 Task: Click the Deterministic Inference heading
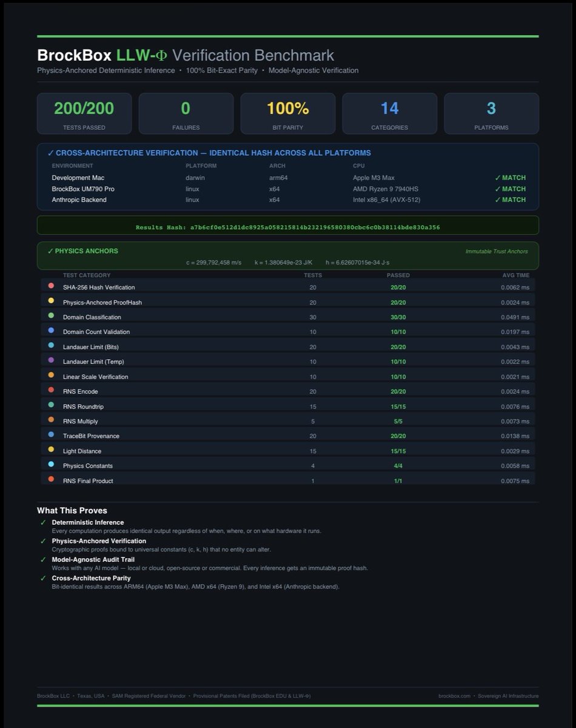[x=88, y=522]
